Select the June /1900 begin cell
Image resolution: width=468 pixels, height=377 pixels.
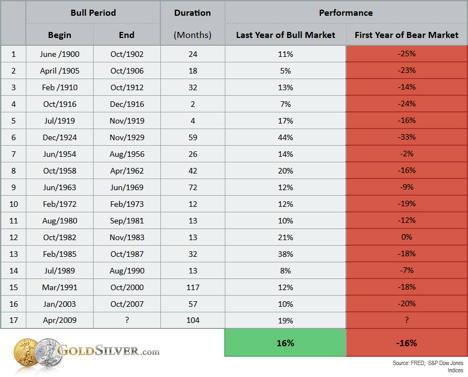(60, 54)
